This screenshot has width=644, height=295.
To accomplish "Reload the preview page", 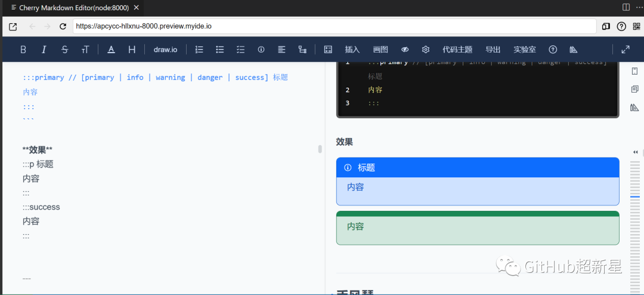I will tap(63, 27).
